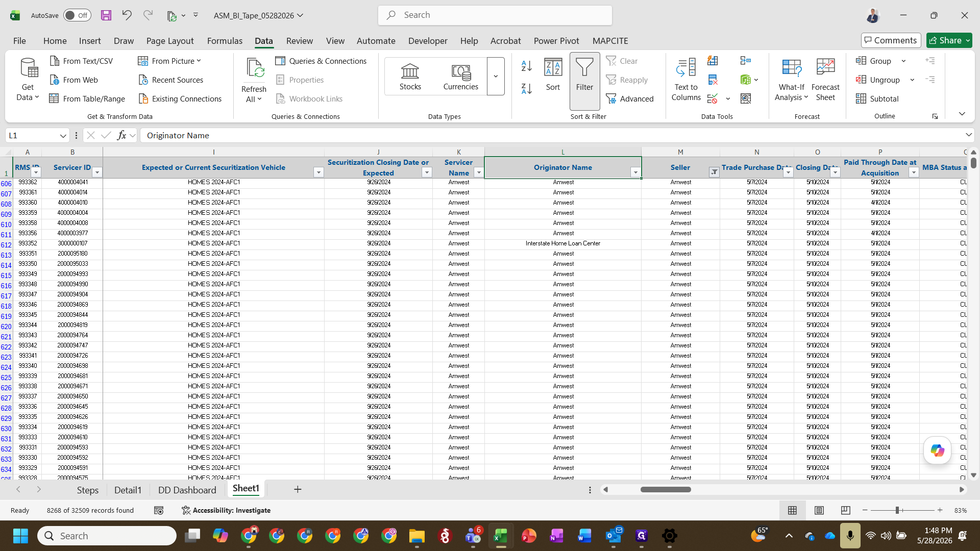Viewport: 980px width, 551px height.
Task: Open the What-If Analysis menu
Action: click(791, 80)
